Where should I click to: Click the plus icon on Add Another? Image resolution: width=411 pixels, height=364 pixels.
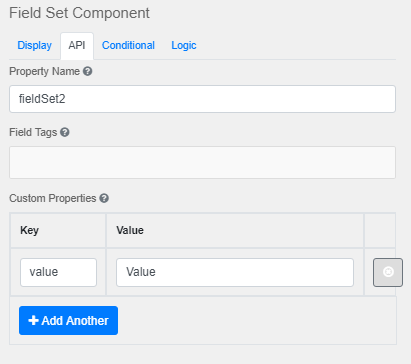click(33, 320)
